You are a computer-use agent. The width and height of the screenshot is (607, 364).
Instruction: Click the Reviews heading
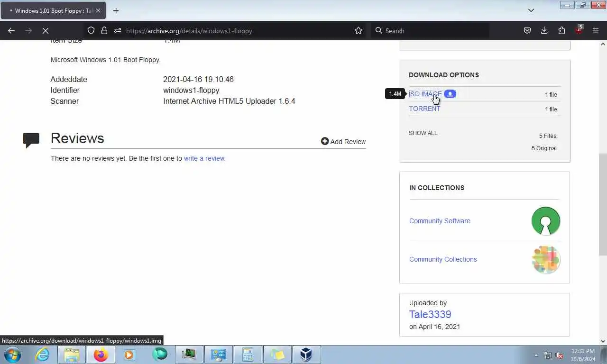[77, 138]
